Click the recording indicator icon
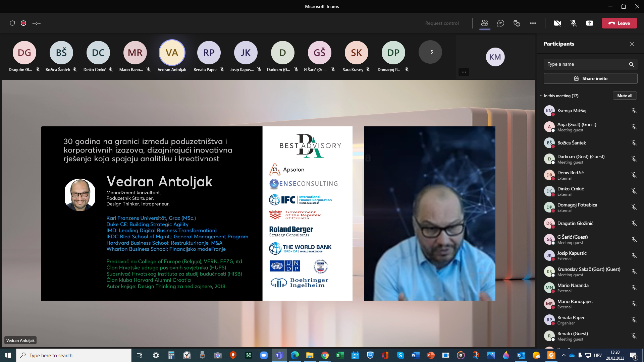 [23, 23]
